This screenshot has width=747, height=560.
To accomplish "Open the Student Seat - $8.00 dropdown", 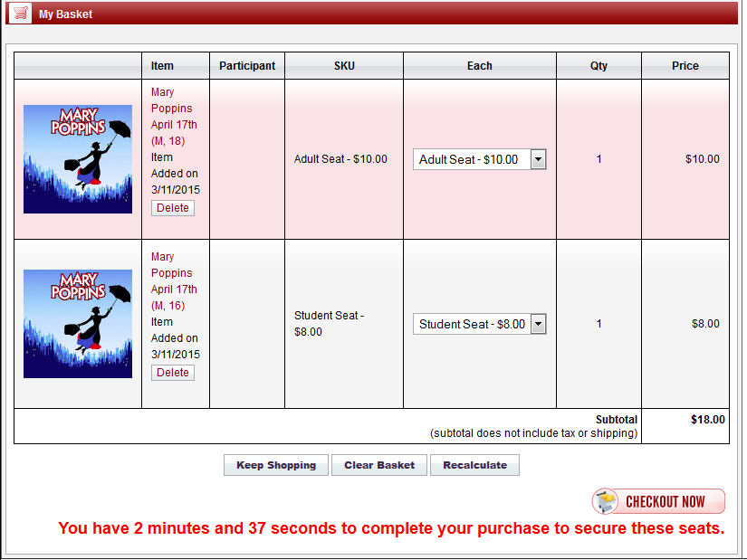I will coord(479,324).
